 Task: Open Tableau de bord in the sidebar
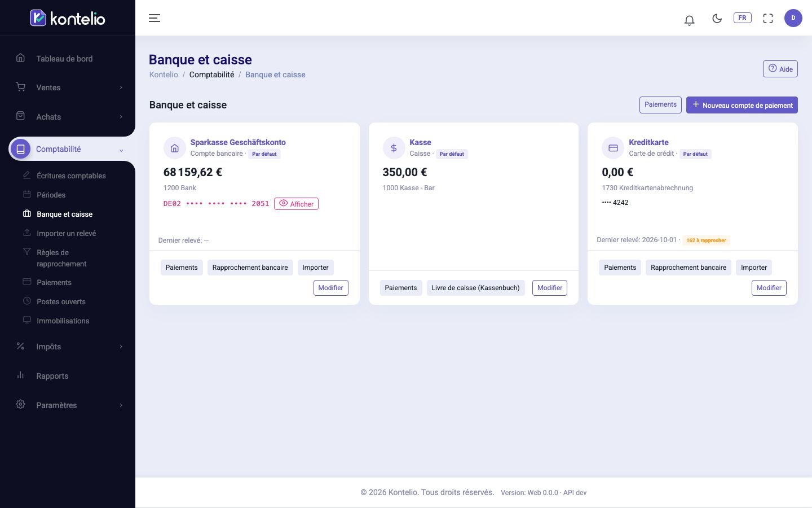tap(64, 59)
